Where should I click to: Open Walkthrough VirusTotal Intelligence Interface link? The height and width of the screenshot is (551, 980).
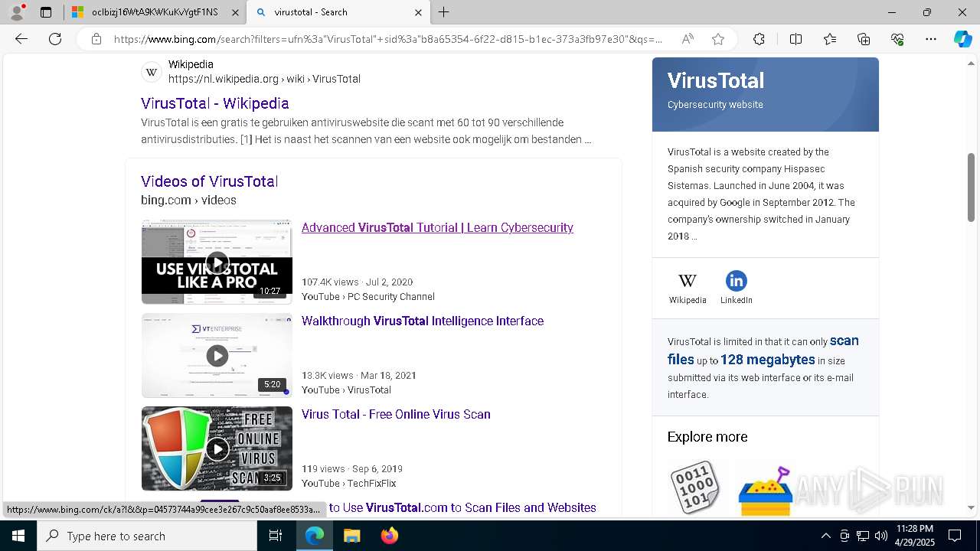[423, 321]
